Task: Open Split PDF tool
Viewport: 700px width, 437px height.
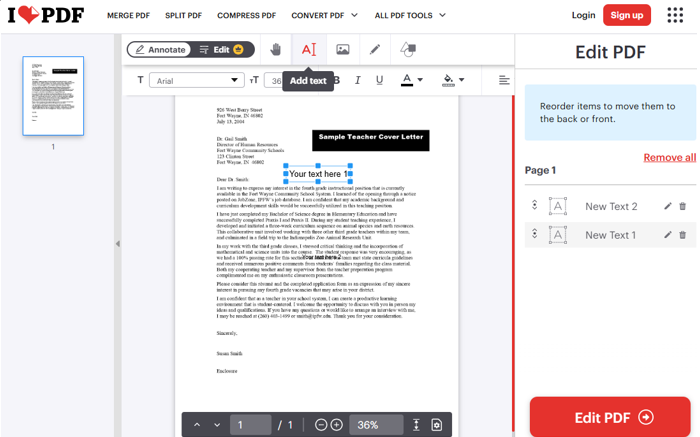Action: (x=183, y=16)
